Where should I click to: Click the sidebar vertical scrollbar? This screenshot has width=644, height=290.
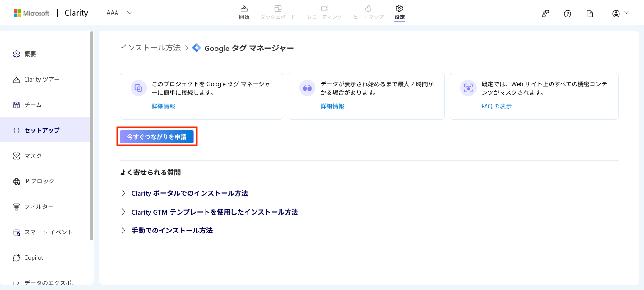tap(91, 136)
